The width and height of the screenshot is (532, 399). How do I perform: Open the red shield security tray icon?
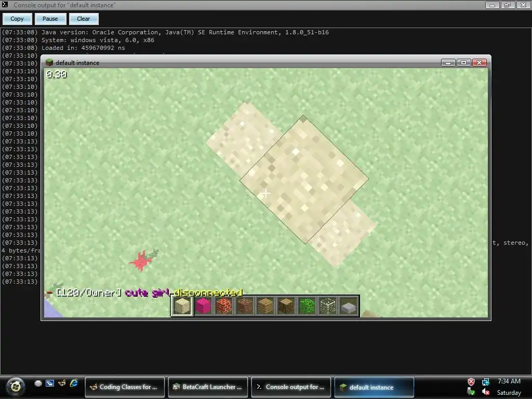pos(471,382)
